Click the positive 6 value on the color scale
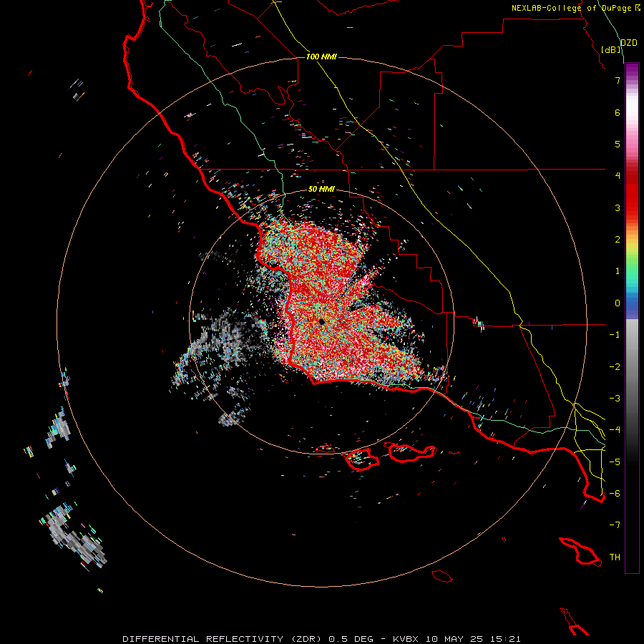 coord(618,112)
